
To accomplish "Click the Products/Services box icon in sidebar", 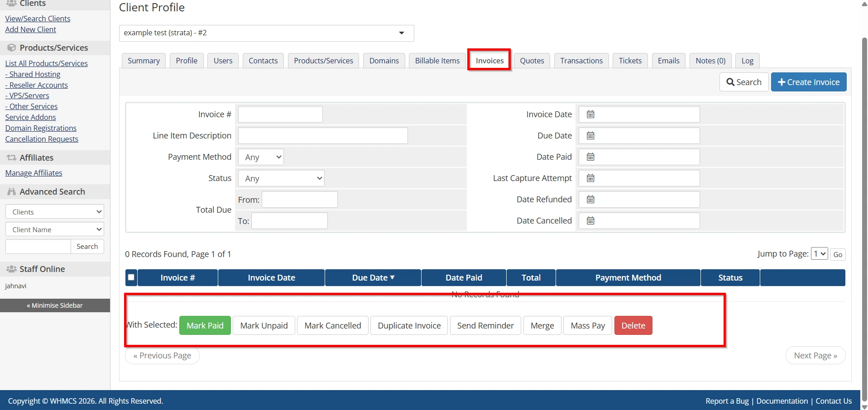I will (11, 48).
